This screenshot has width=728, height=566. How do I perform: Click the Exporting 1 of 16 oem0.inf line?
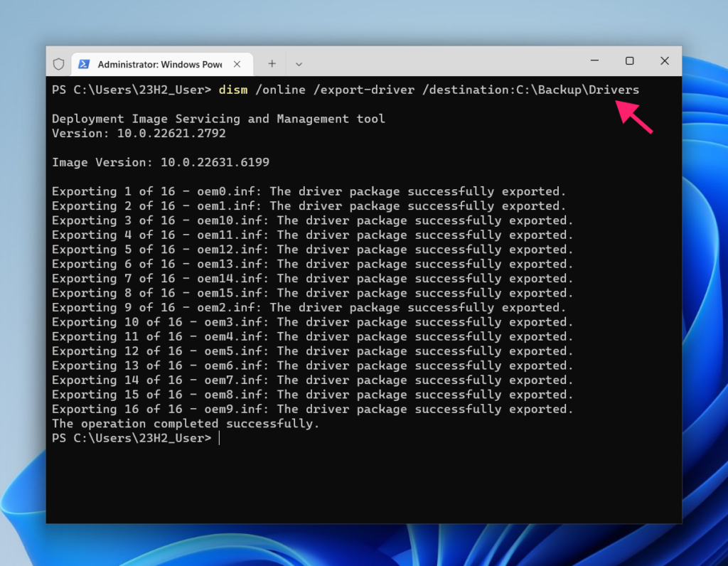(309, 191)
